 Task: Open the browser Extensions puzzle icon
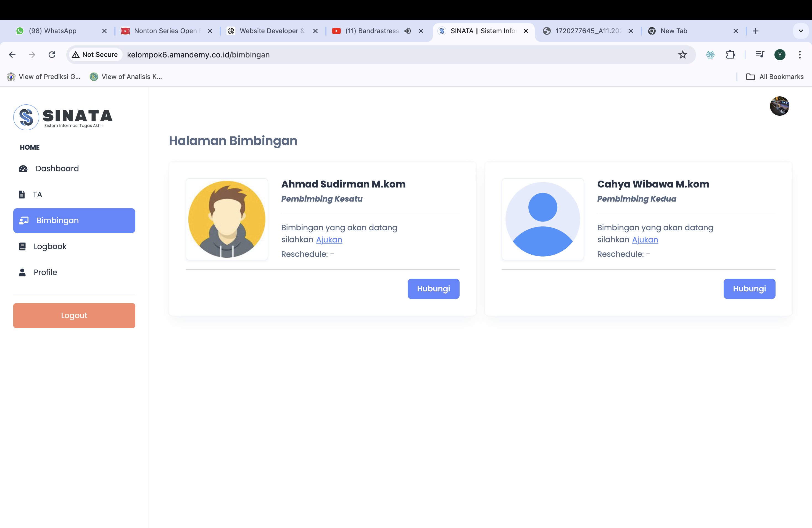coord(731,55)
